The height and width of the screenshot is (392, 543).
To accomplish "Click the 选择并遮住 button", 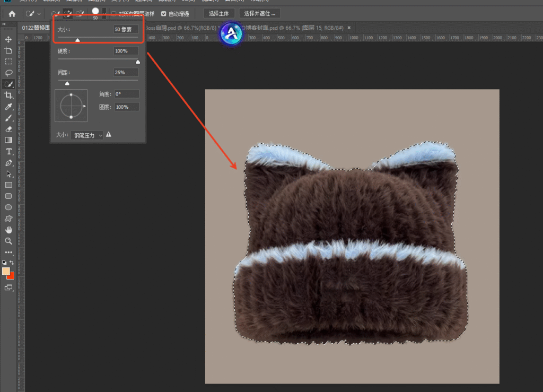I will pos(259,14).
